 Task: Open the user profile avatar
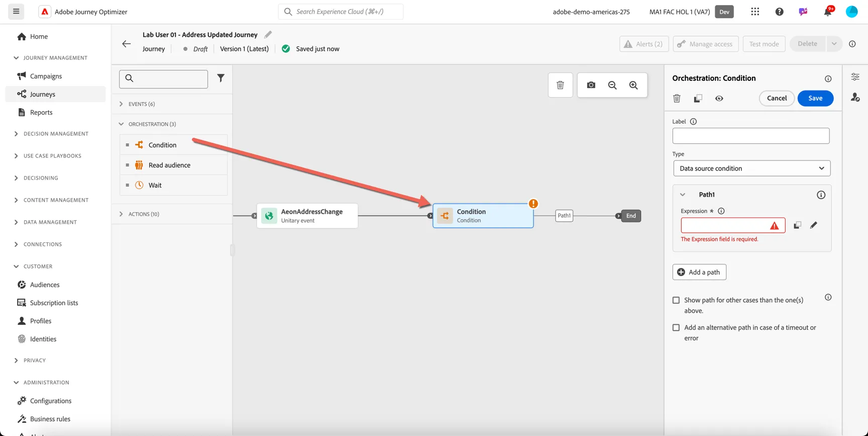[x=851, y=12]
